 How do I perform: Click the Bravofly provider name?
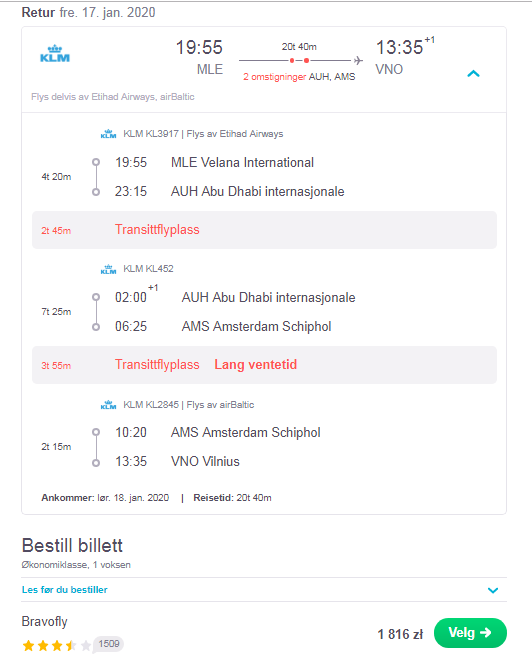point(44,621)
